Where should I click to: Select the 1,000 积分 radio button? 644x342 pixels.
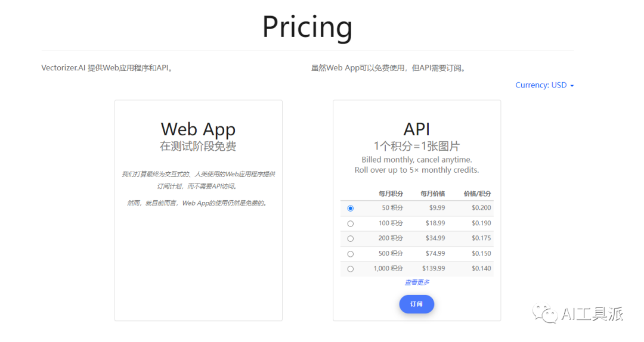pos(350,269)
